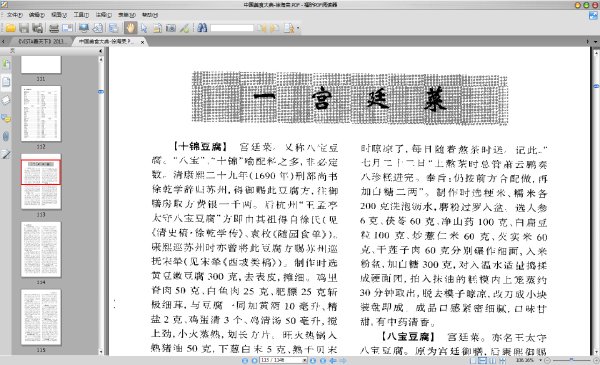Click find next icon beside search box
The height and width of the screenshot is (365, 600).
[274, 28]
